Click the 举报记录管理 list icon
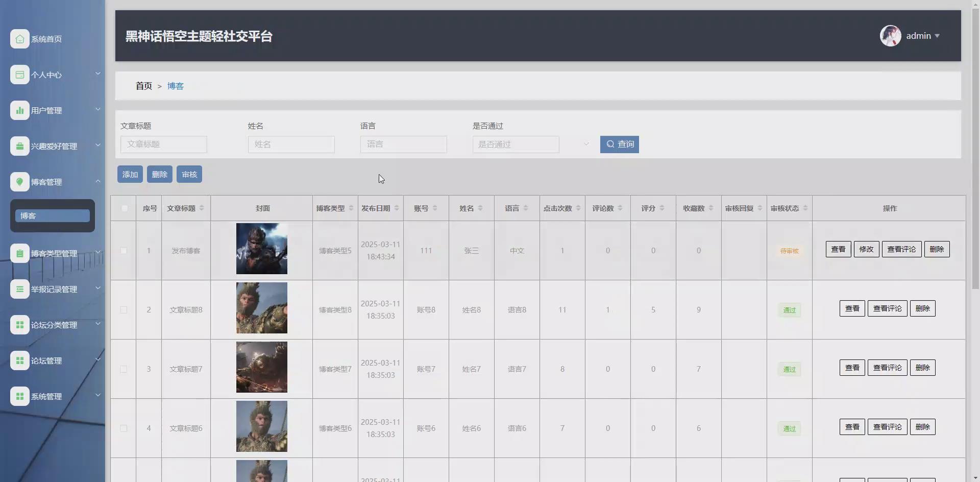 click(20, 289)
